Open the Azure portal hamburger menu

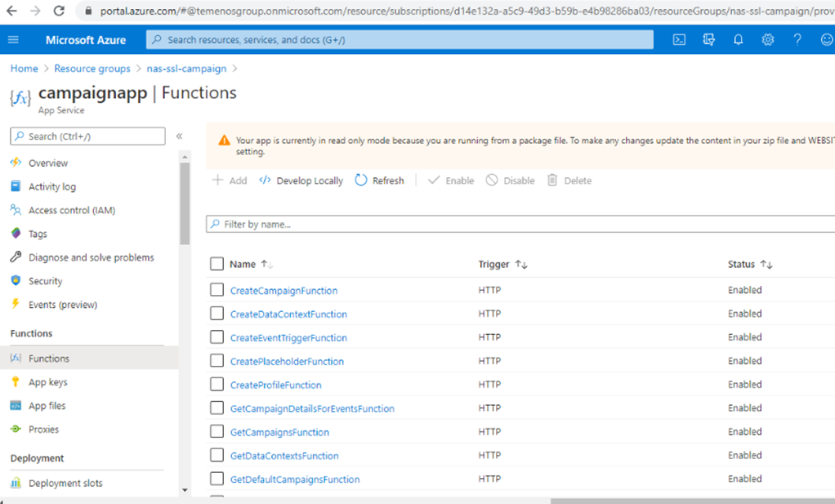(x=13, y=40)
